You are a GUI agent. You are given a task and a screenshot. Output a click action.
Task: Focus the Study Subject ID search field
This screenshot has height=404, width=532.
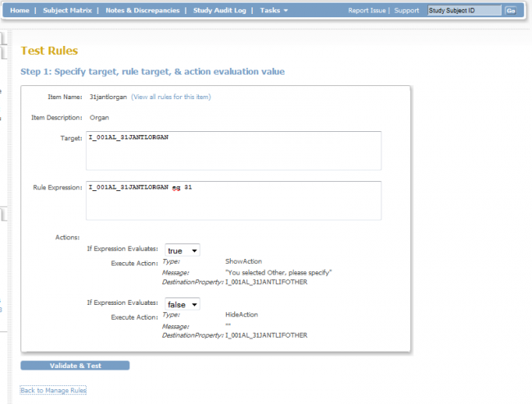(x=463, y=11)
